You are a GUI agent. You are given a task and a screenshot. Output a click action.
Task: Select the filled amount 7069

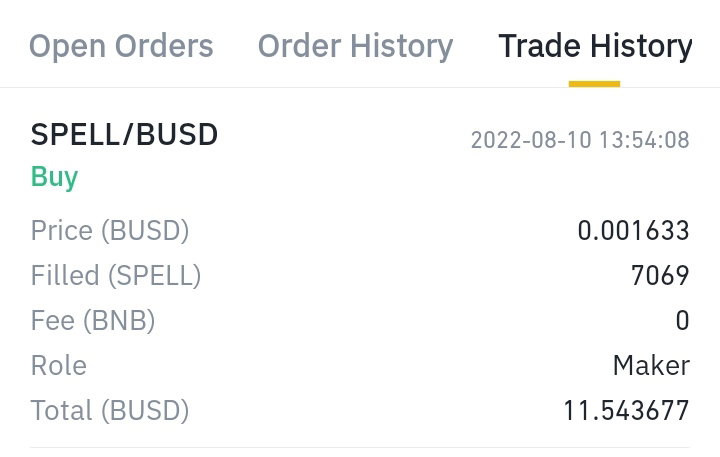click(x=660, y=275)
